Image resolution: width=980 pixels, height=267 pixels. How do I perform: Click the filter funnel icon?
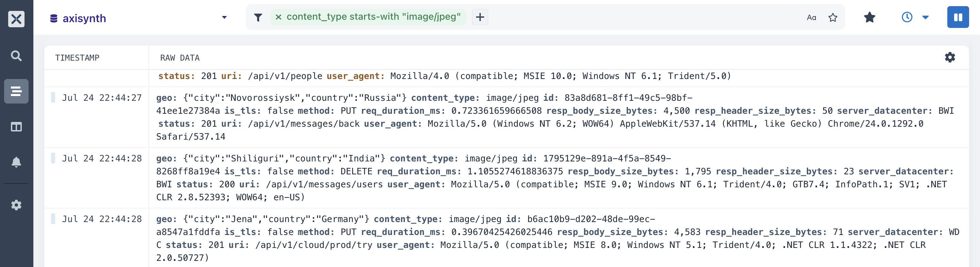click(258, 17)
